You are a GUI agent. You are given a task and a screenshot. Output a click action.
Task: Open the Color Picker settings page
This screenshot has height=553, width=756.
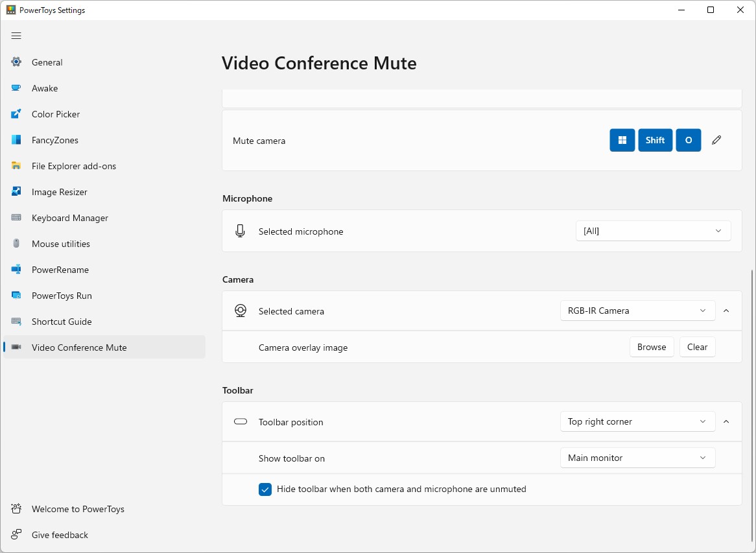pos(56,114)
